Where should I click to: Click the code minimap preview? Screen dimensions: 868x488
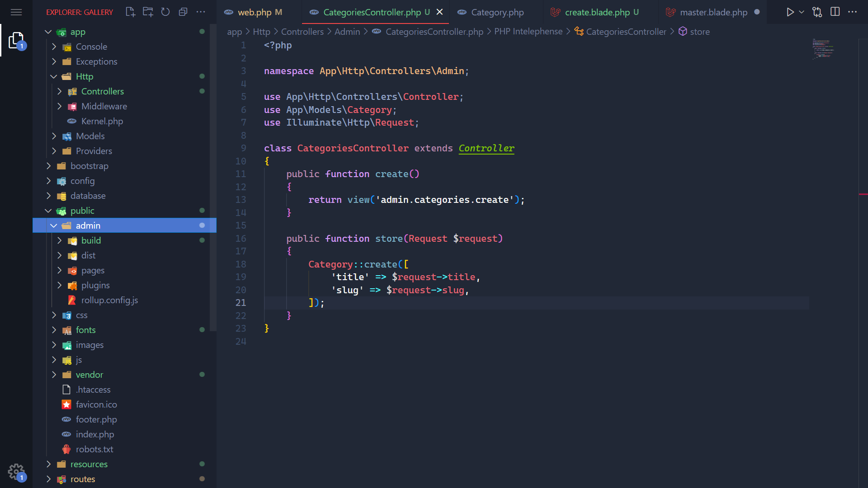pyautogui.click(x=823, y=49)
